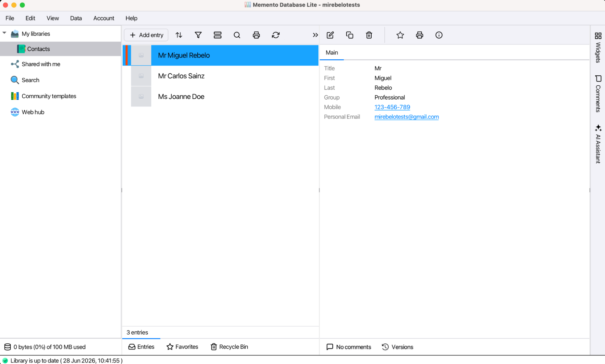
Task: Open the Web hub item
Action: coord(33,112)
